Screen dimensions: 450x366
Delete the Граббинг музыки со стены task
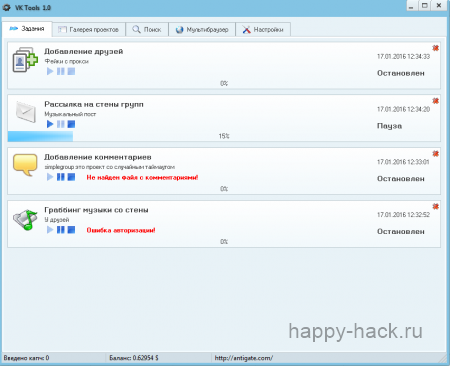(x=435, y=206)
